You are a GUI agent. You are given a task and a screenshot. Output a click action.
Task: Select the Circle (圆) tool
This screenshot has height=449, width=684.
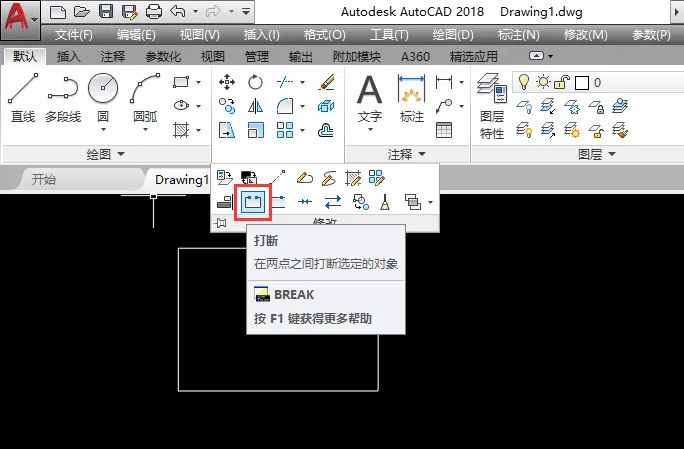click(103, 100)
